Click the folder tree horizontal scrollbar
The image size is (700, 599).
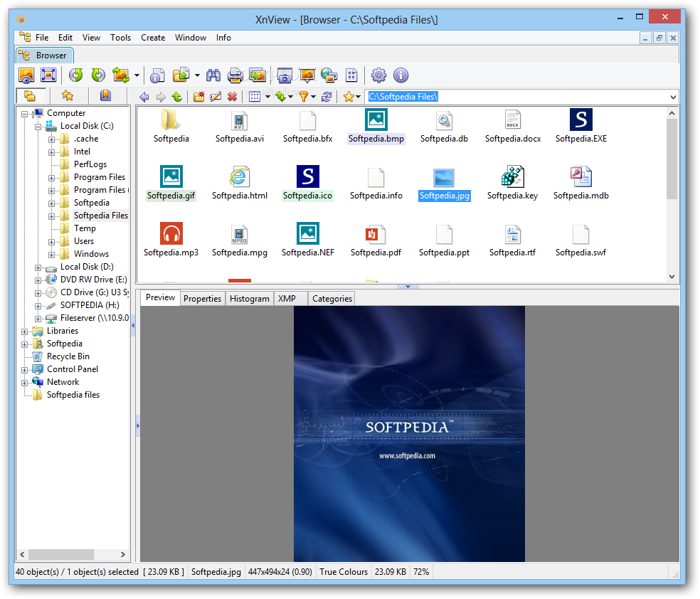(61, 554)
